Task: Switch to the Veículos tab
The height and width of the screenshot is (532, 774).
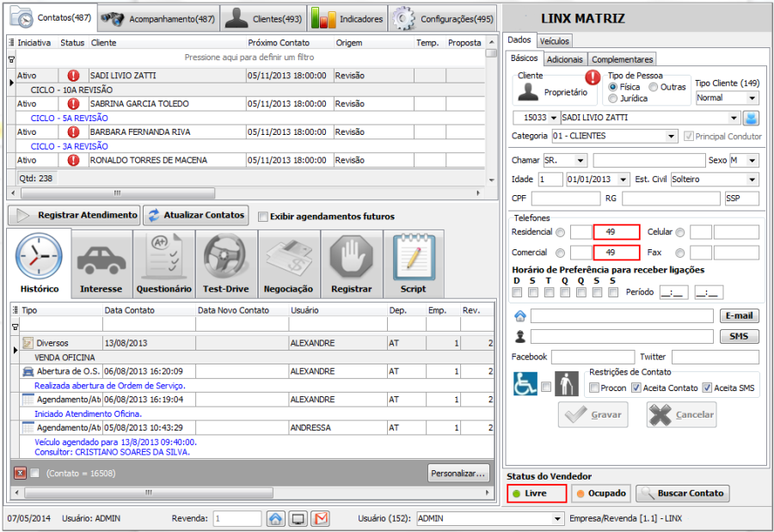Action: [x=554, y=41]
